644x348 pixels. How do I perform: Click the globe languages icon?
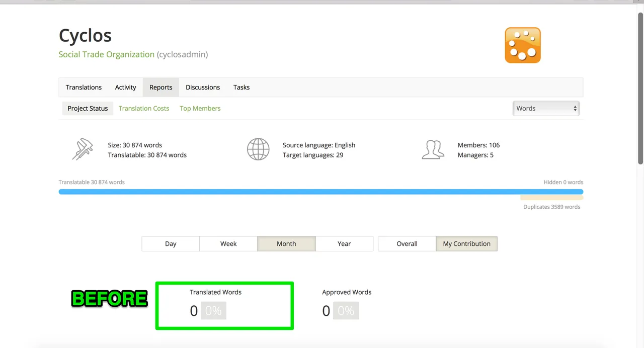tap(258, 149)
